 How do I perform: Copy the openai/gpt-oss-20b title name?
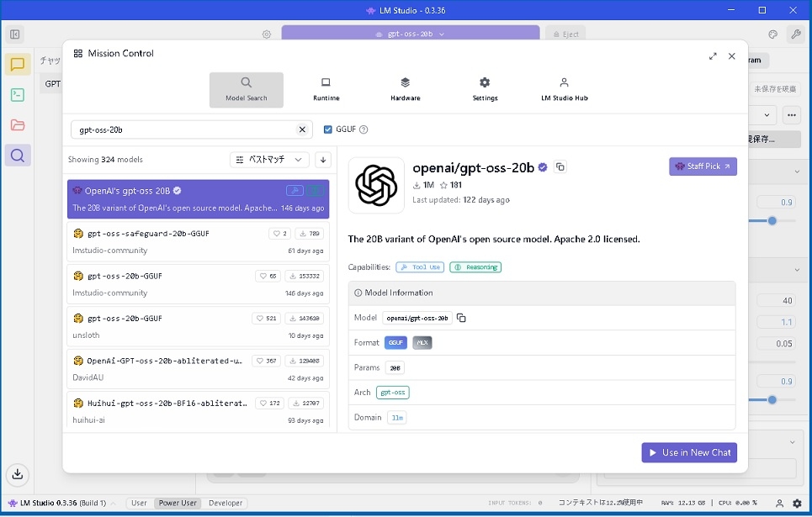click(560, 167)
